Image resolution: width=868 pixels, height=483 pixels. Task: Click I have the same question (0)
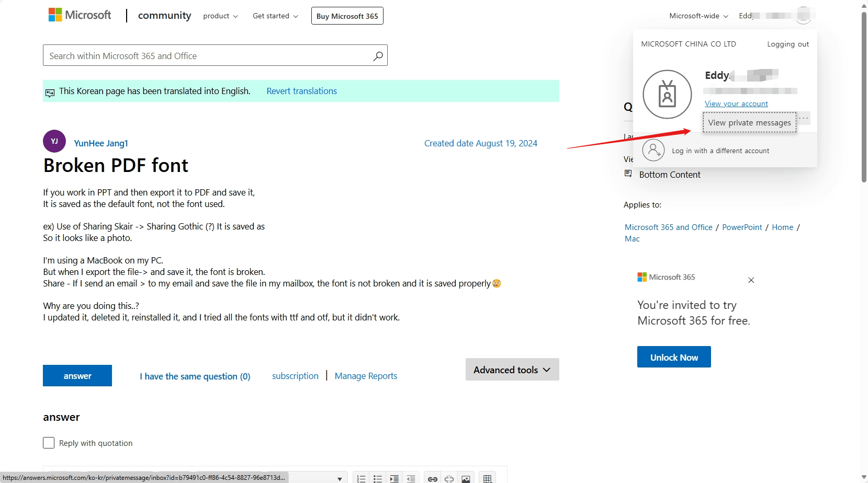pyautogui.click(x=195, y=376)
